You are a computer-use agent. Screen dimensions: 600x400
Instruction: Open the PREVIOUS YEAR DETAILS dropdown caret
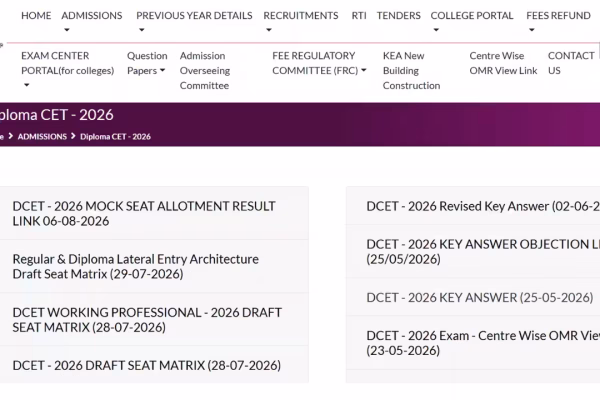(x=142, y=30)
